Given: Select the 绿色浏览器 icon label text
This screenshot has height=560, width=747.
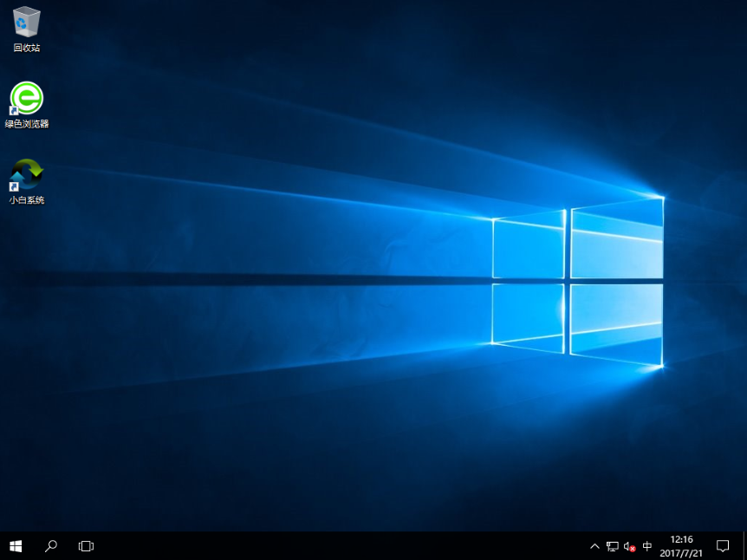Looking at the screenshot, I should (x=26, y=122).
